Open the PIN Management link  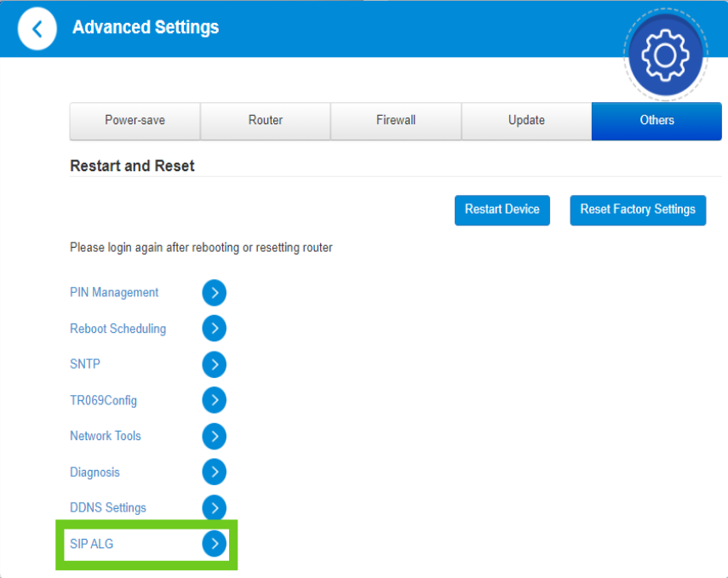pyautogui.click(x=114, y=293)
